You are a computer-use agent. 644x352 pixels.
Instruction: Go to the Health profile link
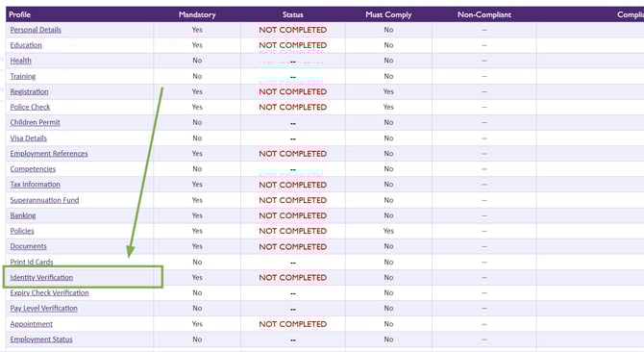coord(20,61)
